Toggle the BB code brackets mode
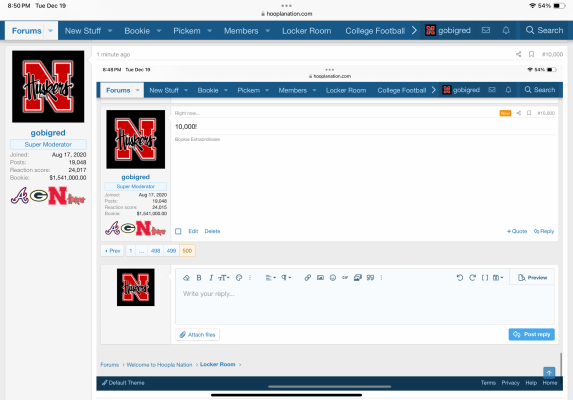This screenshot has height=400, width=573. 485,278
